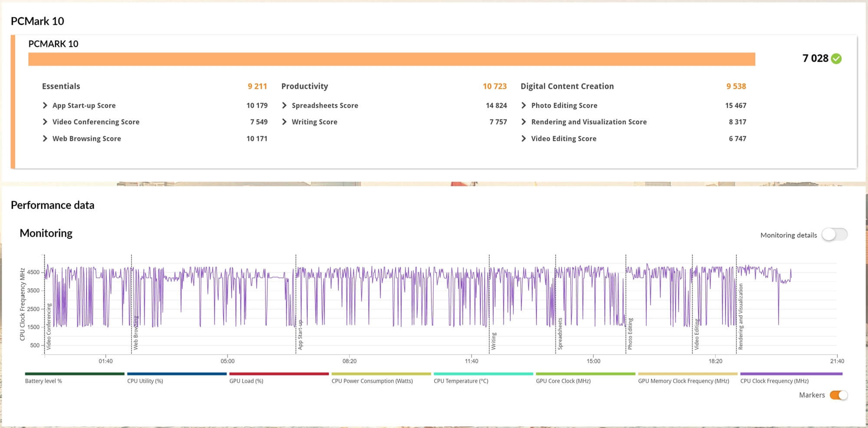
Task: Click the Essentials heading
Action: 61,86
